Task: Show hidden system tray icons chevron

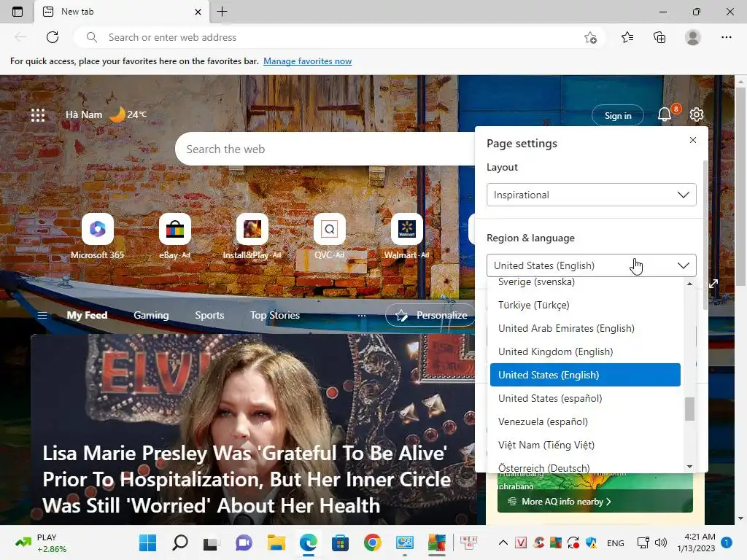Action: coord(503,542)
